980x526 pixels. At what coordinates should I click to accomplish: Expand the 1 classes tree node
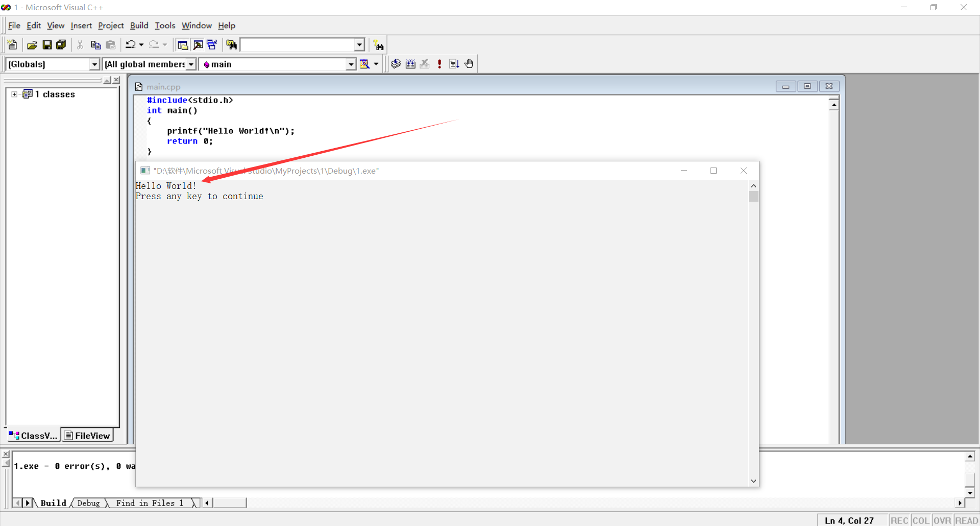[14, 94]
